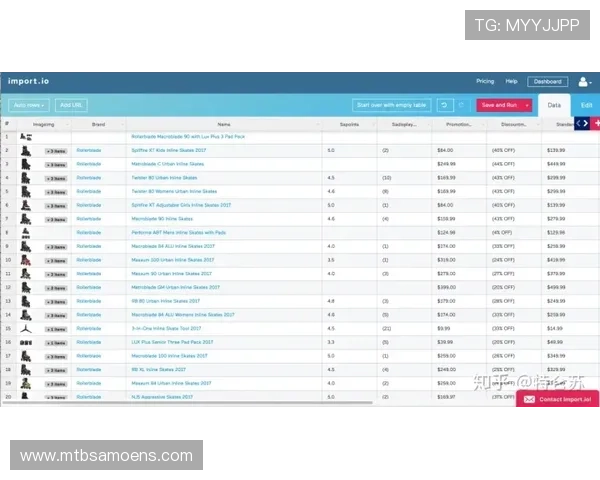Expand the +3 items badge in row 3

(56, 165)
